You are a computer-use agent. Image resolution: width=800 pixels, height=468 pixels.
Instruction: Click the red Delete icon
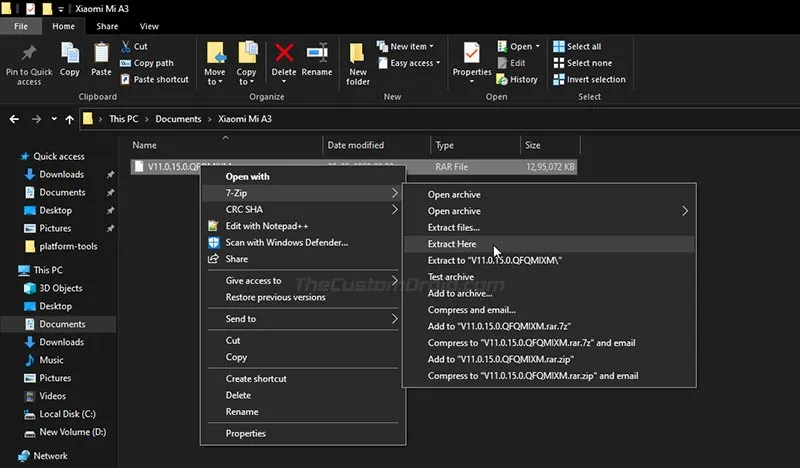point(284,54)
